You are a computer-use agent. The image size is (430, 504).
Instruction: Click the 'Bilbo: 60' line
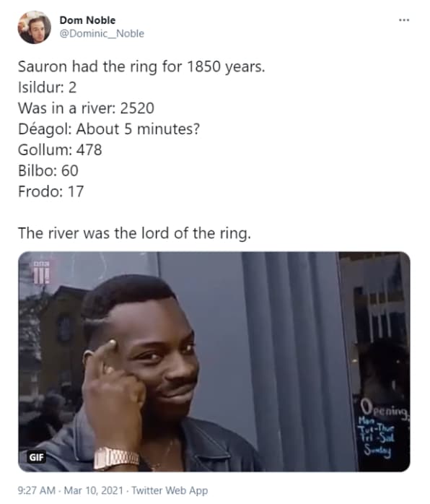[x=48, y=170]
